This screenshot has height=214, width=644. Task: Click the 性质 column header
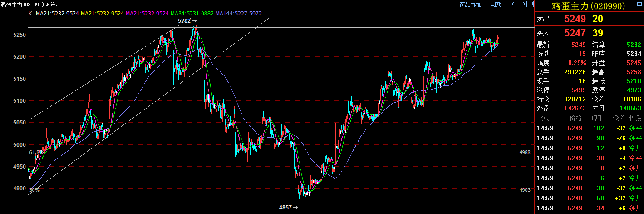(635, 118)
